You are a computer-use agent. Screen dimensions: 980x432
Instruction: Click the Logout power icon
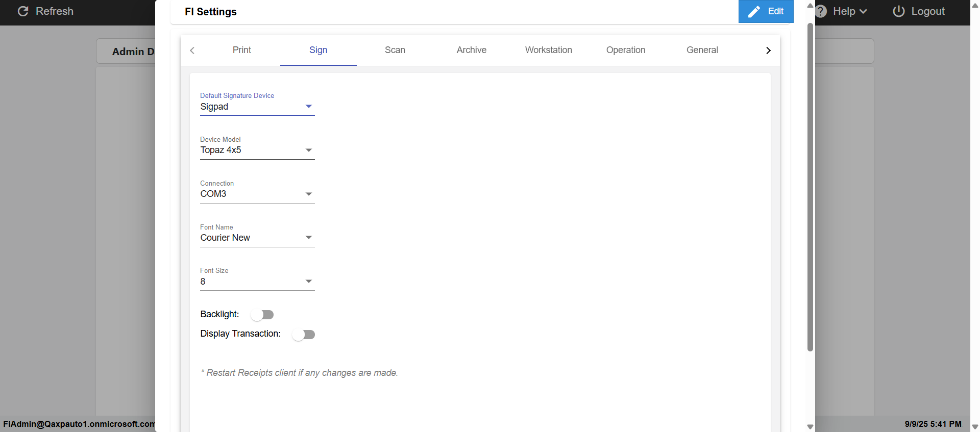click(899, 11)
